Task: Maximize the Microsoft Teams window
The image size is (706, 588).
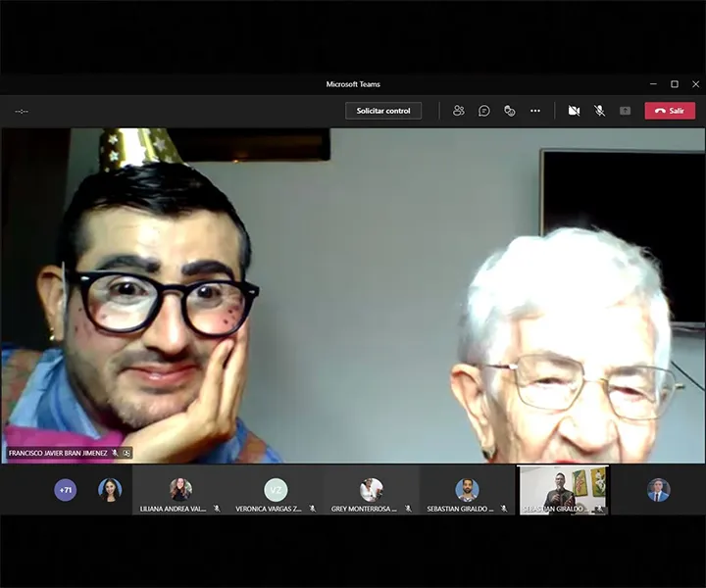Action: (675, 84)
